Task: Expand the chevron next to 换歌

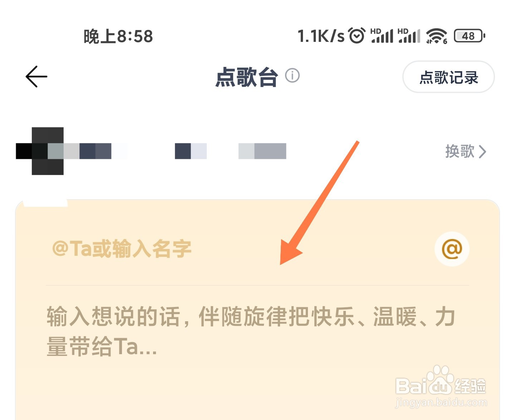Action: [x=482, y=152]
